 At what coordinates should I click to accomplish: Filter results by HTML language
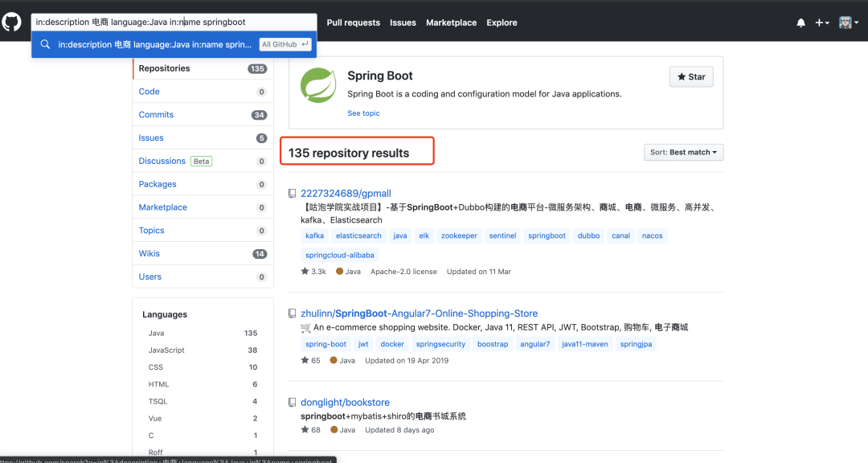pos(203,384)
